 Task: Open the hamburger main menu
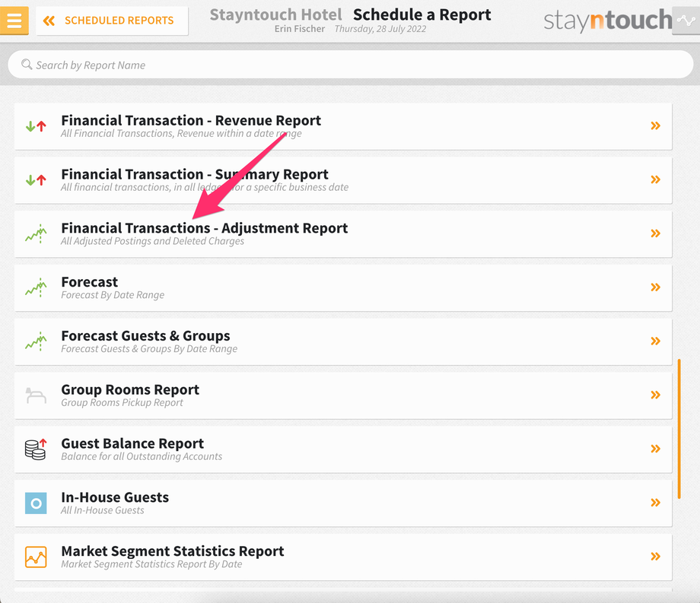pos(14,21)
